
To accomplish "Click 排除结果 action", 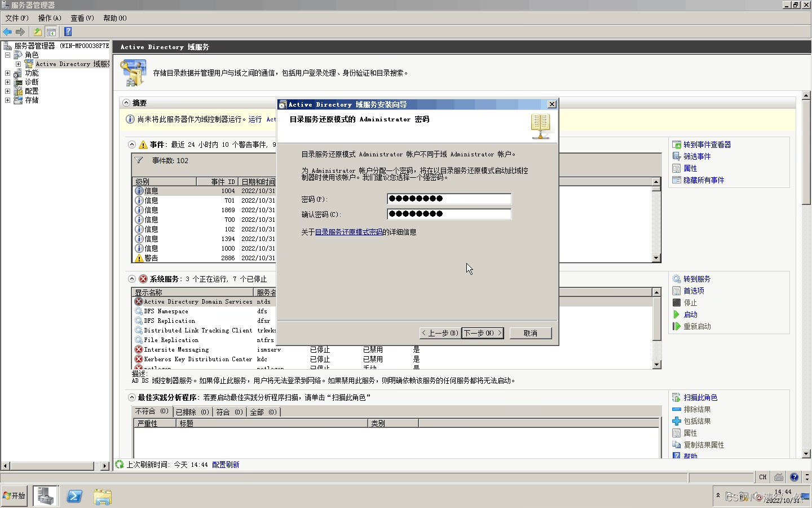I will tap(697, 409).
